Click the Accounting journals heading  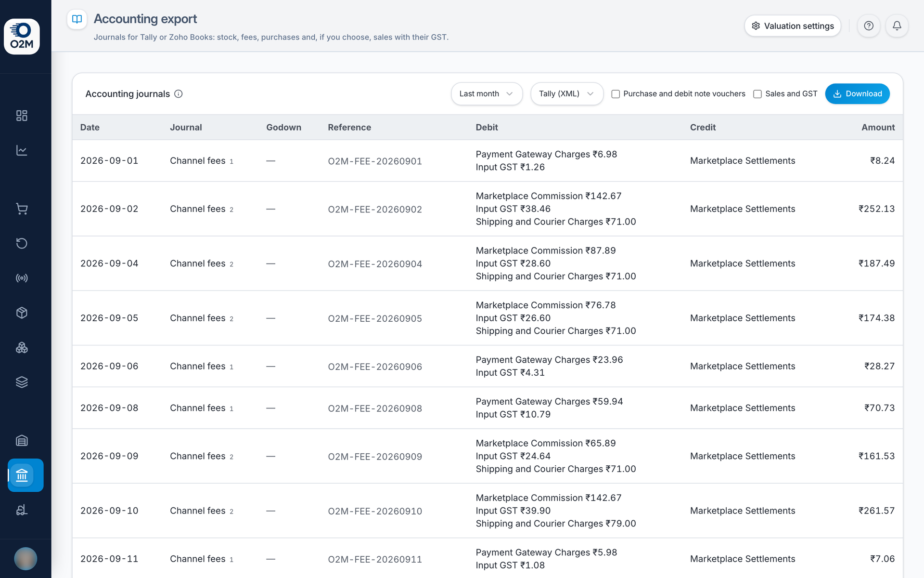[128, 94]
